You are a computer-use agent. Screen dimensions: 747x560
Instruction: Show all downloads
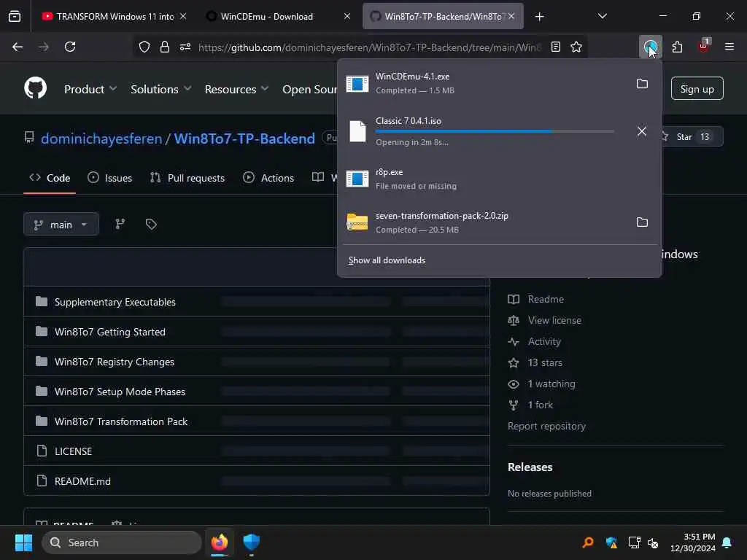387,260
